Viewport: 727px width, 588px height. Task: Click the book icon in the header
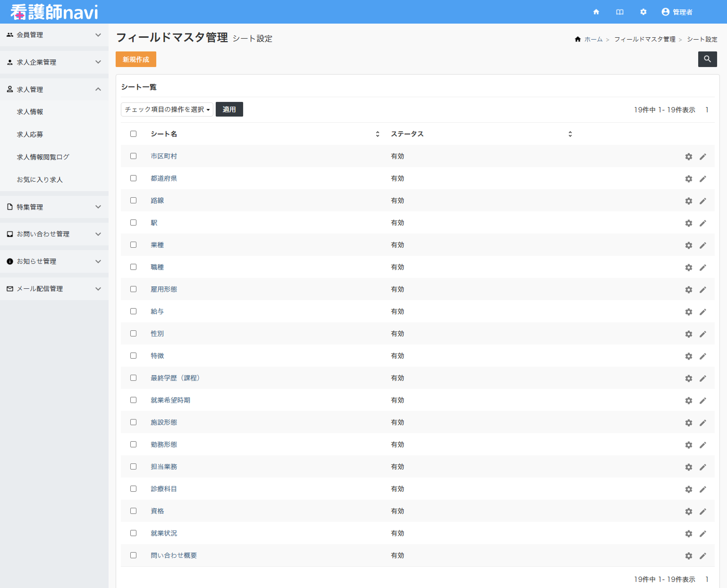point(620,12)
